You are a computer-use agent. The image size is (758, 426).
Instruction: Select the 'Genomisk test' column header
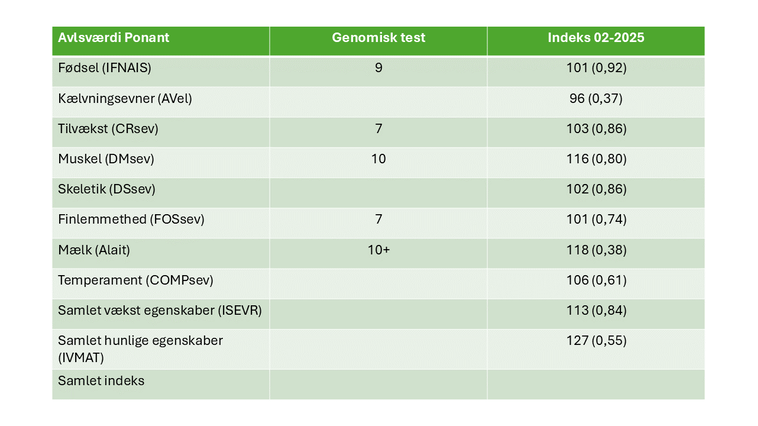(378, 38)
